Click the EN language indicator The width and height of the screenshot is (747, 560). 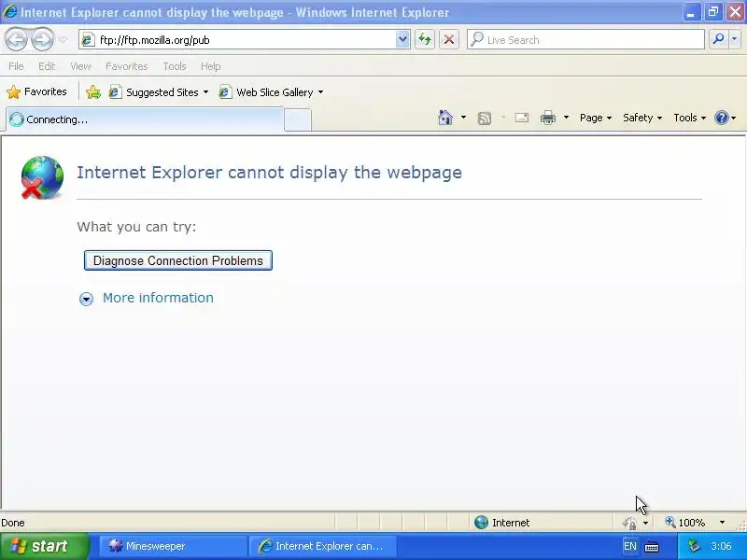629,546
